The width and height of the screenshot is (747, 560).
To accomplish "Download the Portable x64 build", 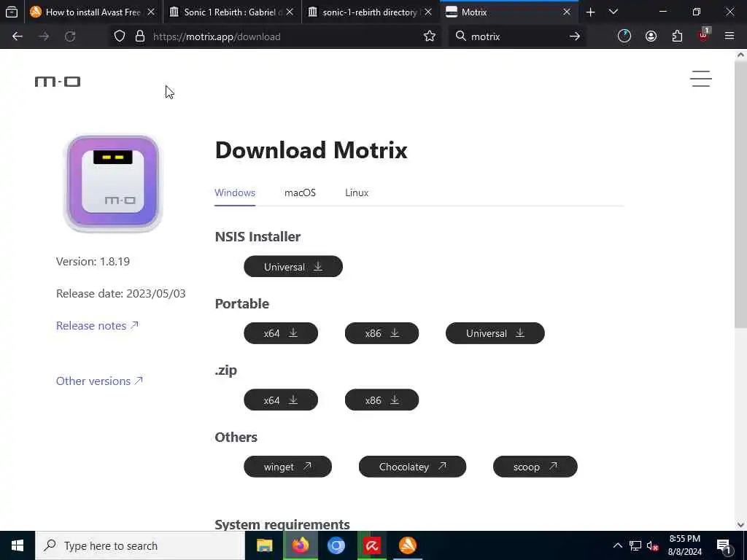I will click(x=281, y=333).
